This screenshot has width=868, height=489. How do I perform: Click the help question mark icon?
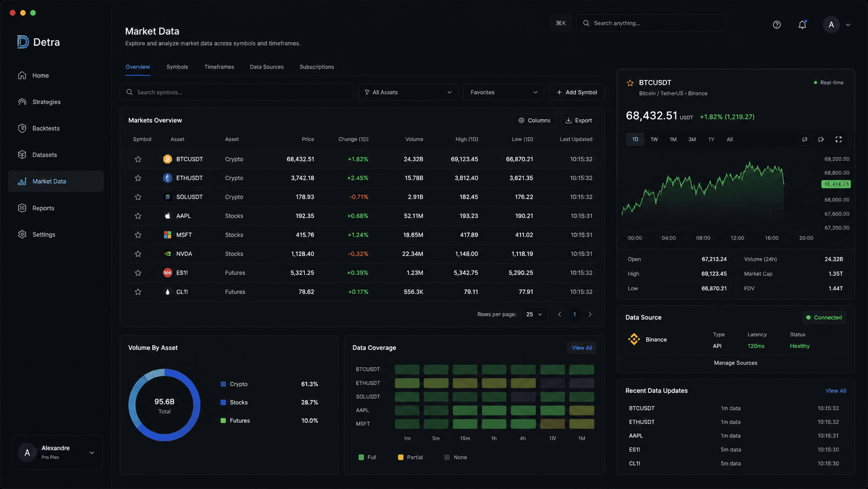[777, 24]
